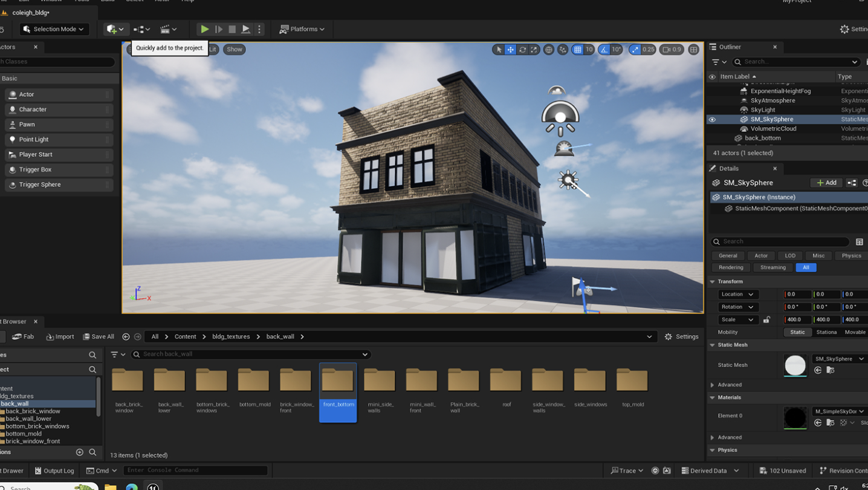The height and width of the screenshot is (490, 868).
Task: Select the scale transform gizmo tool
Action: pos(534,50)
